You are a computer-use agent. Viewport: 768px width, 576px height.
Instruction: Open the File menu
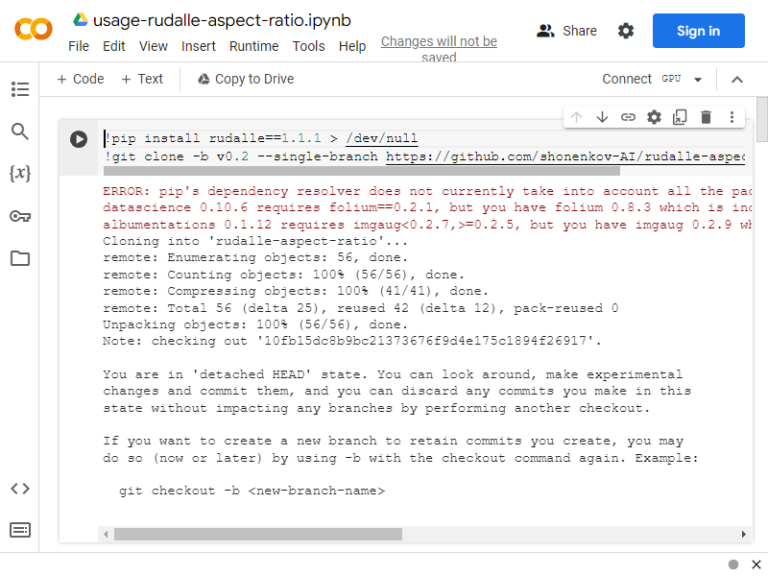[x=78, y=46]
